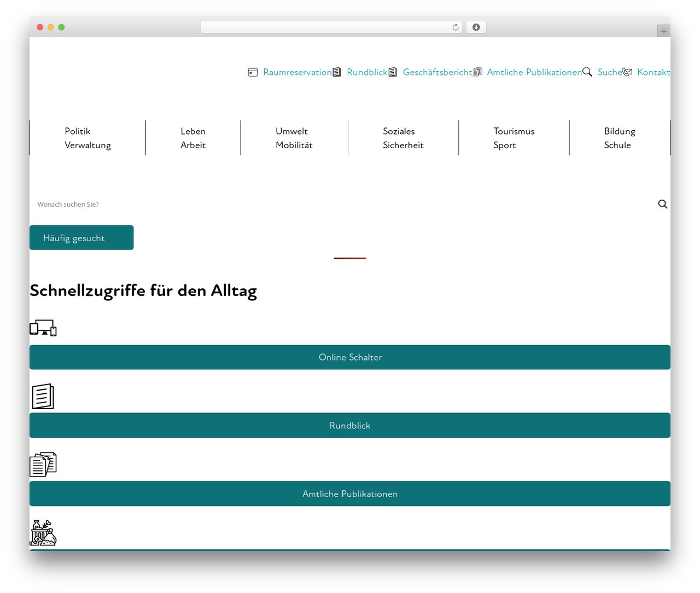Open Amtliche Publikationen link in top bar
The image size is (700, 593).
[534, 72]
